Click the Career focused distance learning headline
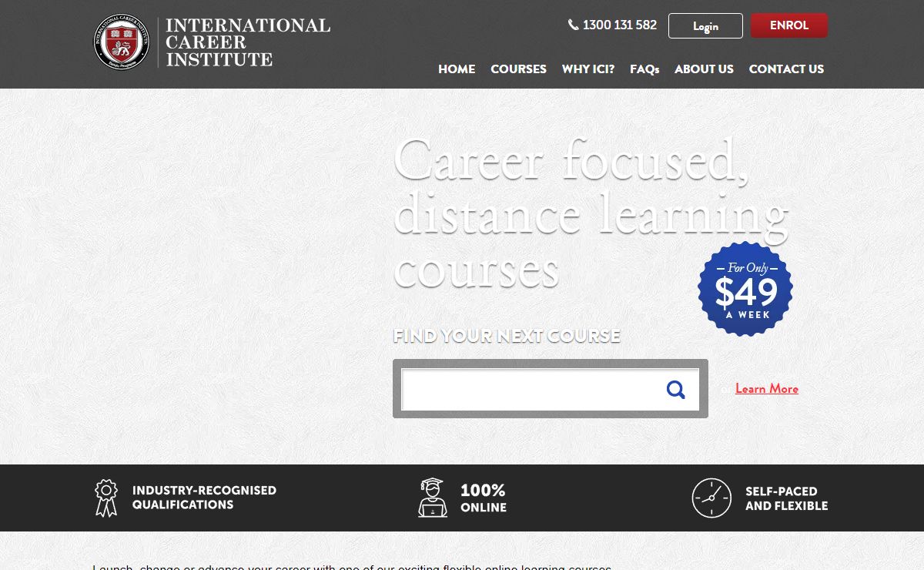924x570 pixels. (591, 214)
